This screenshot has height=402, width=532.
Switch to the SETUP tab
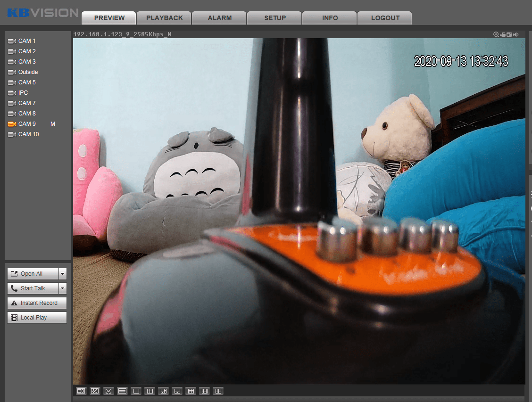[274, 18]
